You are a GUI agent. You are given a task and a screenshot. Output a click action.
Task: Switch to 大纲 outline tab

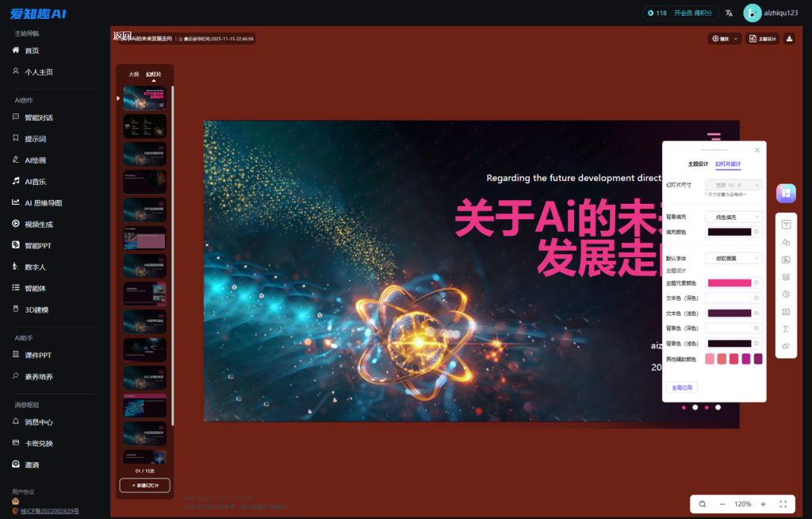coord(133,74)
